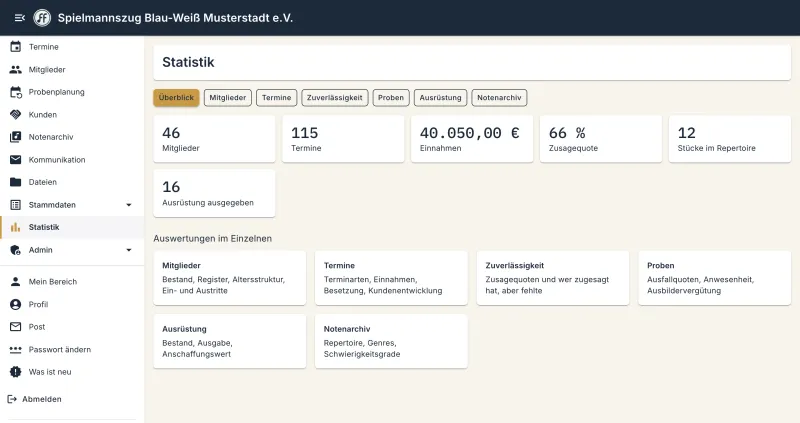Screen dimensions: 800x423
Task: Open Dateien folder icon
Action: click(16, 182)
